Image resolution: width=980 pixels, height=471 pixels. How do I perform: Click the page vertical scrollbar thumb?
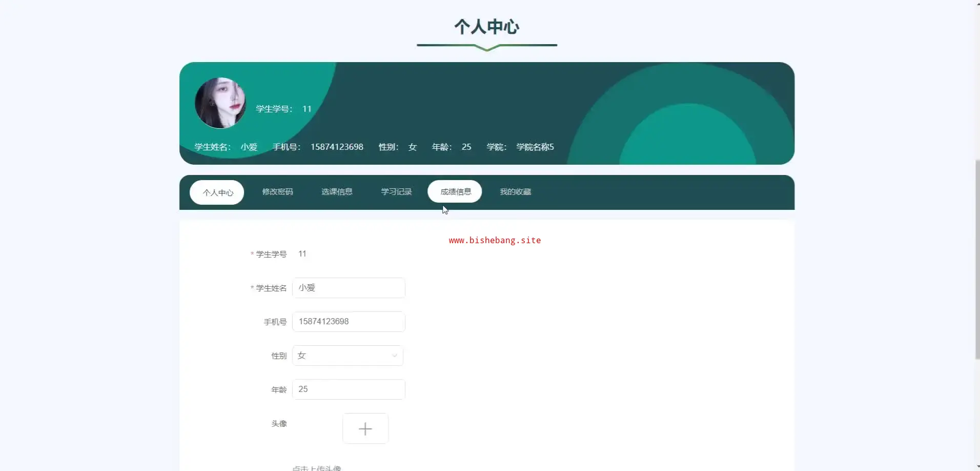pyautogui.click(x=977, y=259)
